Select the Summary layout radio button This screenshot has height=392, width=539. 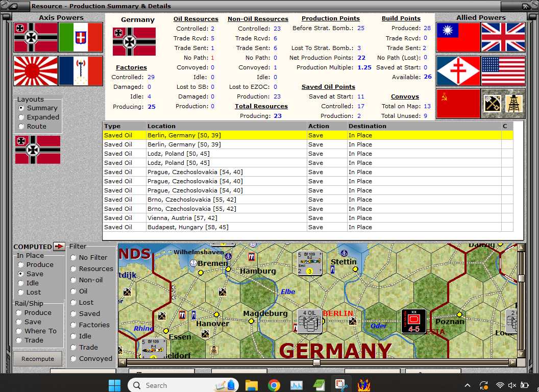(21, 108)
